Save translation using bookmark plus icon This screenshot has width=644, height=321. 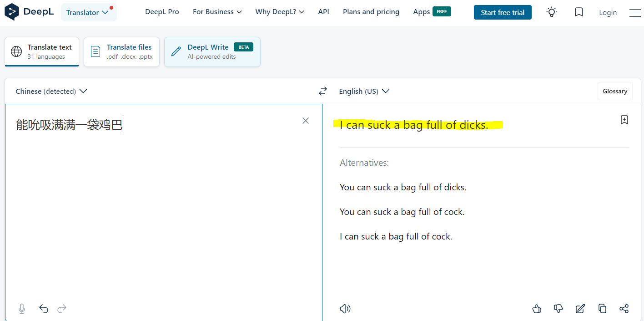coord(624,120)
